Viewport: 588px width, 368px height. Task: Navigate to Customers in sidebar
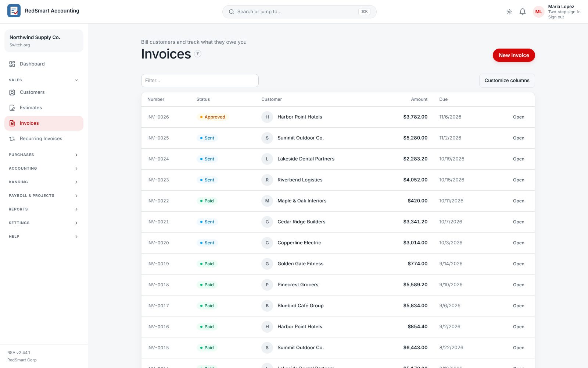pos(44,92)
